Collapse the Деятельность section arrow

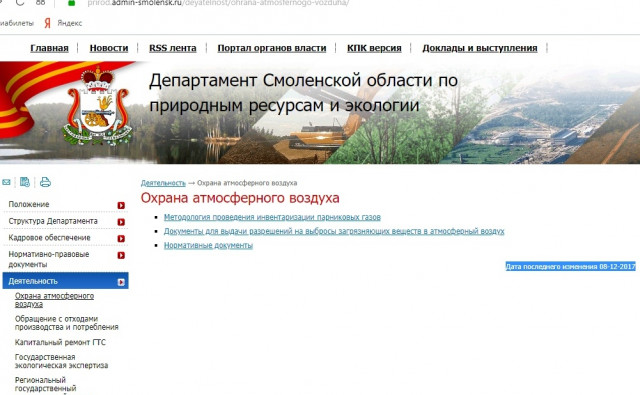coord(121,282)
